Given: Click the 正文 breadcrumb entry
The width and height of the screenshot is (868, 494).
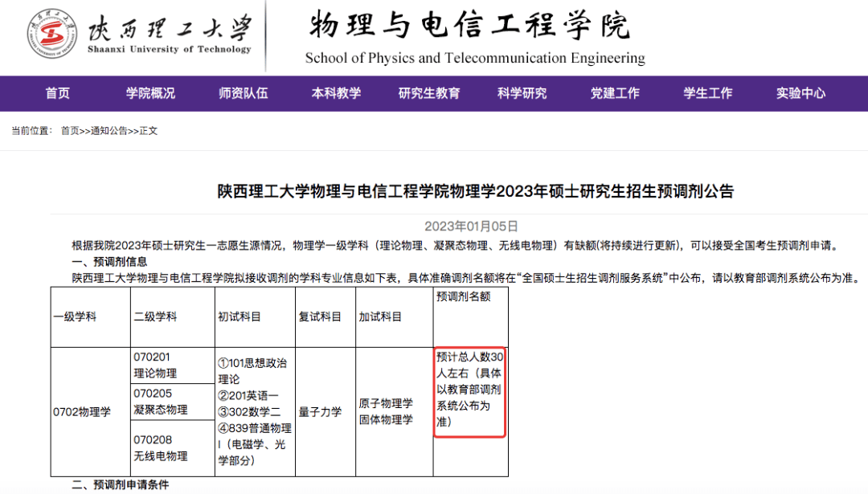Looking at the screenshot, I should [149, 129].
